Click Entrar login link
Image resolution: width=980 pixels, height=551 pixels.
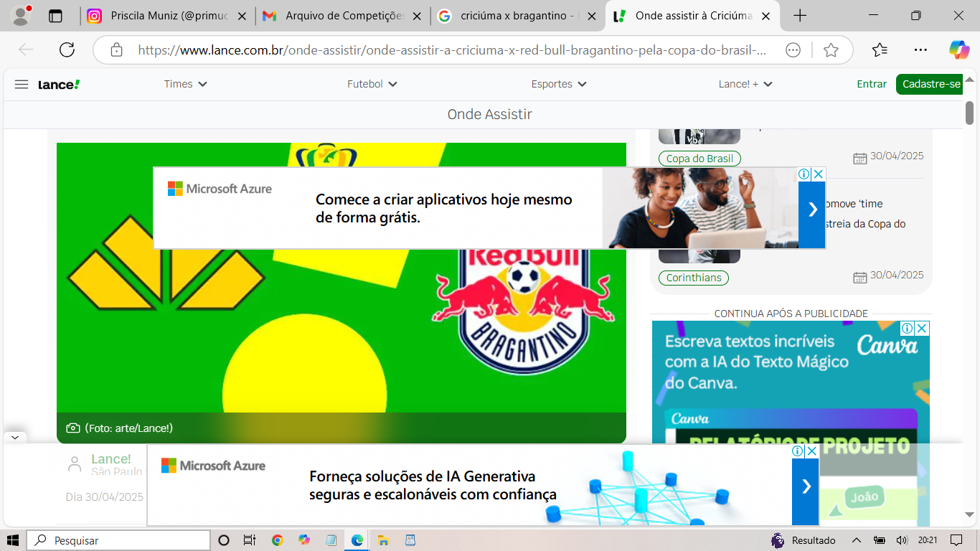point(872,84)
